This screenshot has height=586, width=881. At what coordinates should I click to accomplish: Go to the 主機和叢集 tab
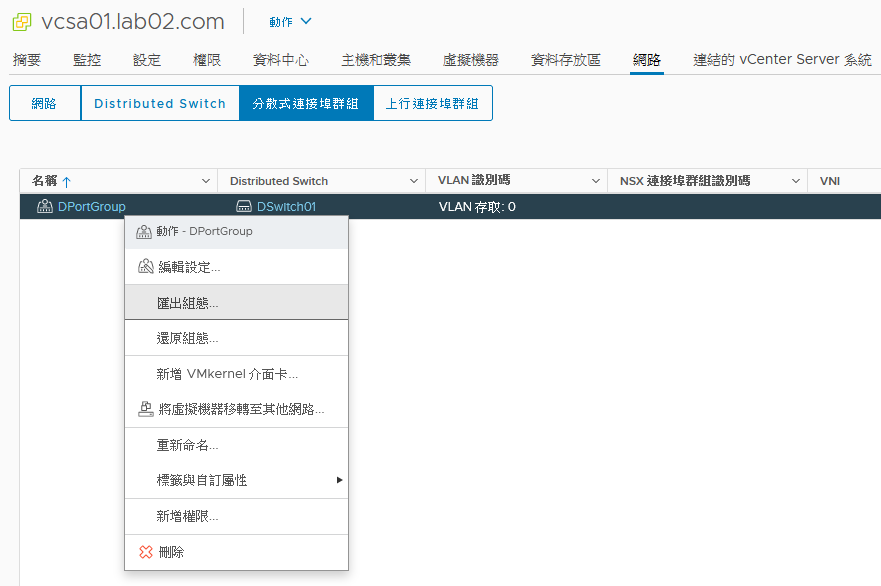tap(376, 60)
